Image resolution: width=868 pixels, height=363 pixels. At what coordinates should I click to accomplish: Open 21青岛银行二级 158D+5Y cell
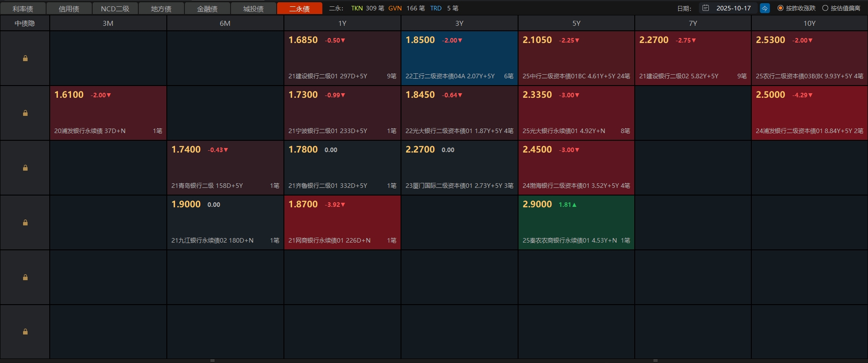225,168
